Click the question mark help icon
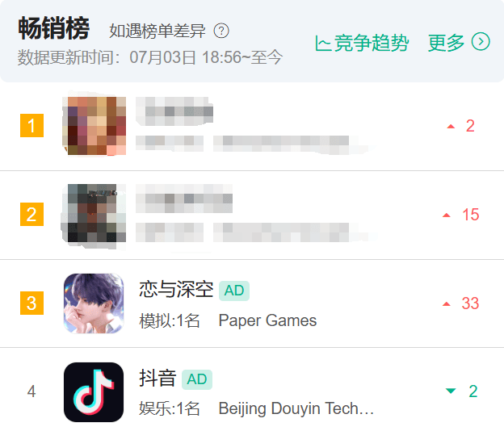 click(x=221, y=31)
